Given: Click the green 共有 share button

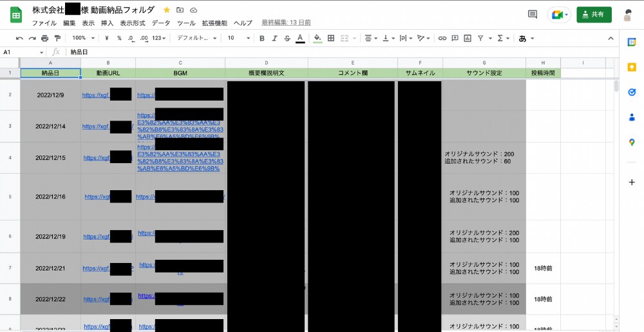Looking at the screenshot, I should click(594, 15).
